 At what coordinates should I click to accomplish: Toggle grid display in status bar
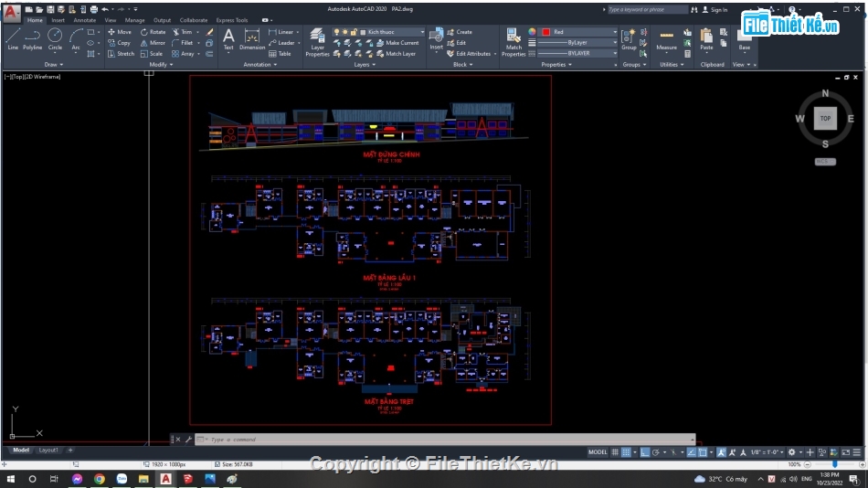click(615, 452)
